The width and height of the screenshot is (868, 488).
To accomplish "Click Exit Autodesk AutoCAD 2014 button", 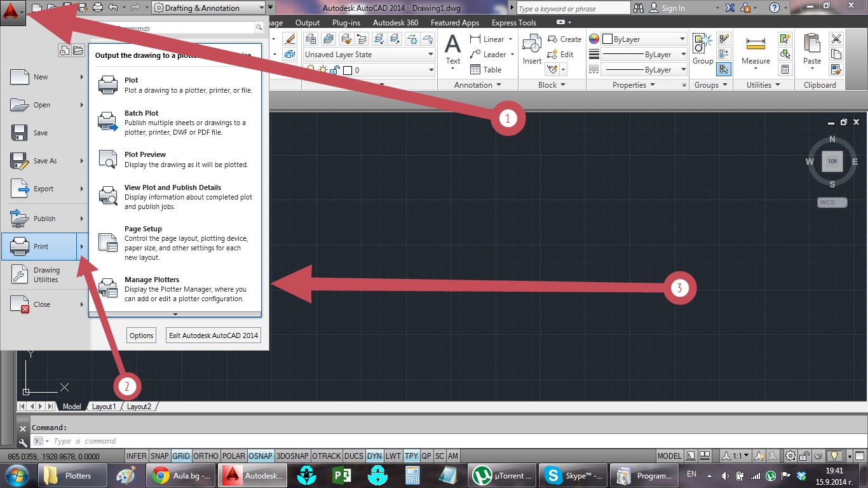I will 214,335.
